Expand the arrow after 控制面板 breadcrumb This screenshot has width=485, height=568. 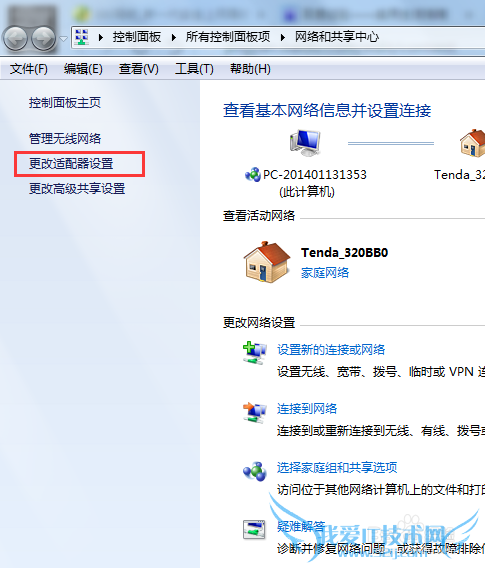173,37
